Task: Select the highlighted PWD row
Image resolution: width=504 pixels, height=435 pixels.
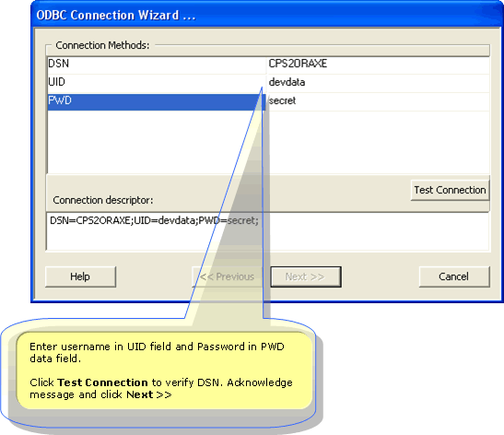Action: pos(157,101)
